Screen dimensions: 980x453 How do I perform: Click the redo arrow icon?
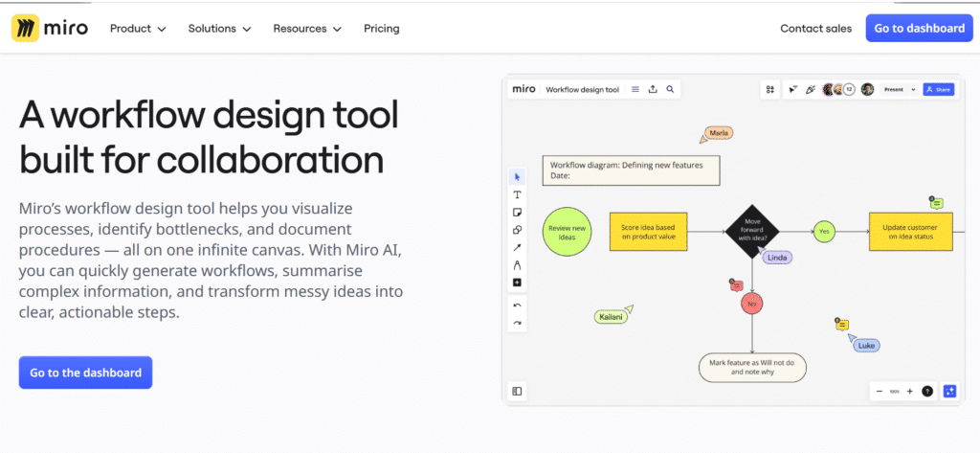517,323
